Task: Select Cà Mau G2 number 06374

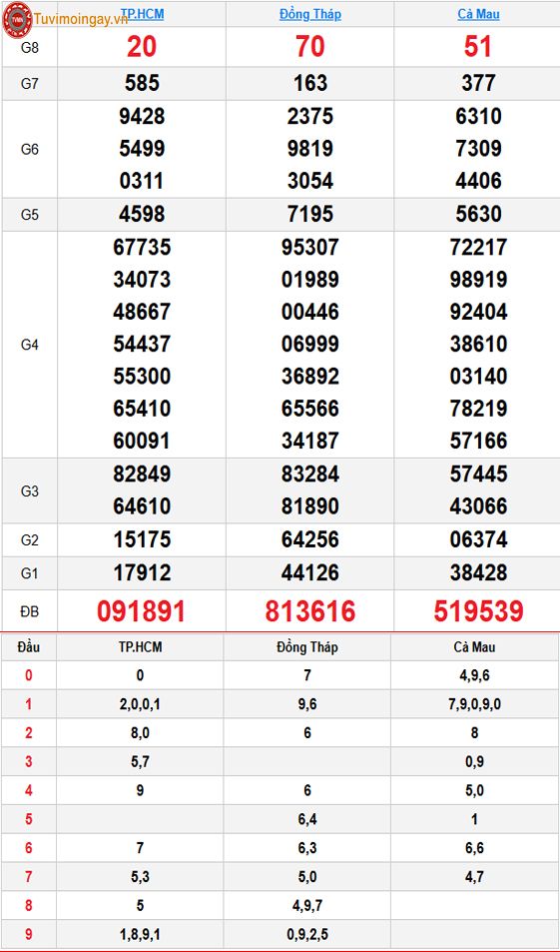Action: [x=478, y=539]
